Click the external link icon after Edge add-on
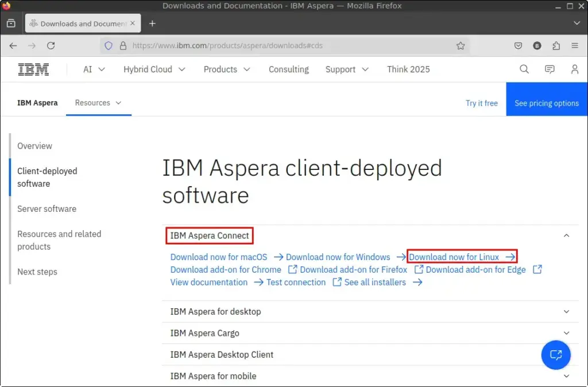 (537, 270)
